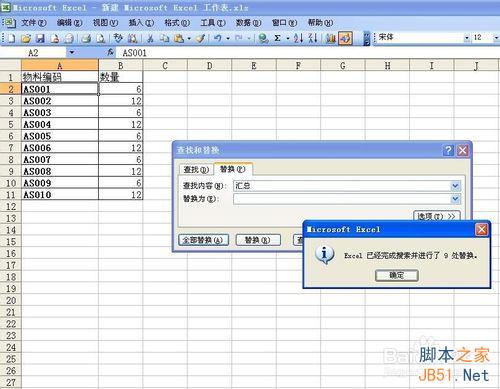Open the 宋体 font name dropdown
Viewport: 500px width, 389px height.
pyautogui.click(x=466, y=38)
